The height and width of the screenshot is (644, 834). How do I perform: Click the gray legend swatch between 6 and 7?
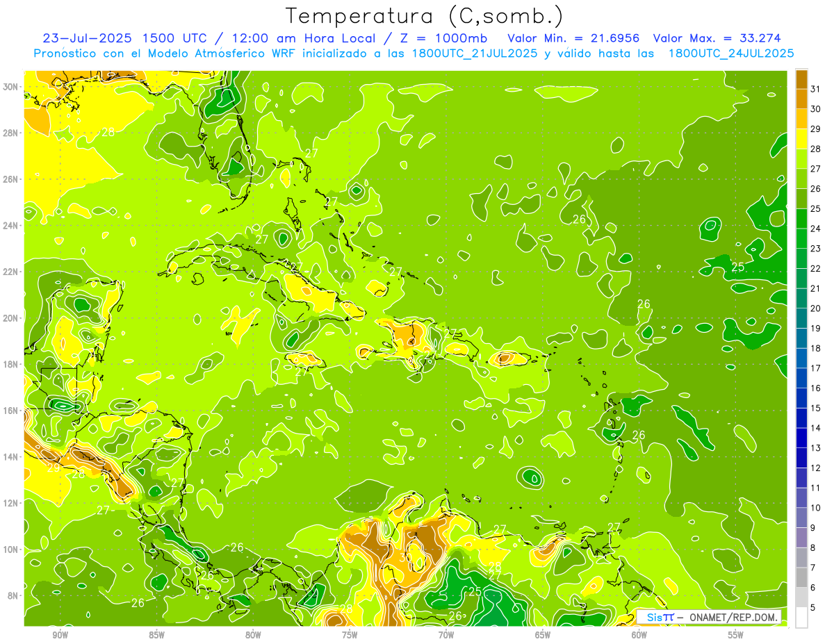pyautogui.click(x=801, y=578)
